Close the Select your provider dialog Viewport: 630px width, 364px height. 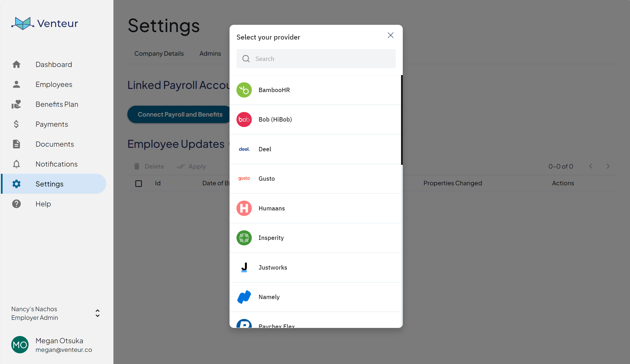pyautogui.click(x=391, y=35)
